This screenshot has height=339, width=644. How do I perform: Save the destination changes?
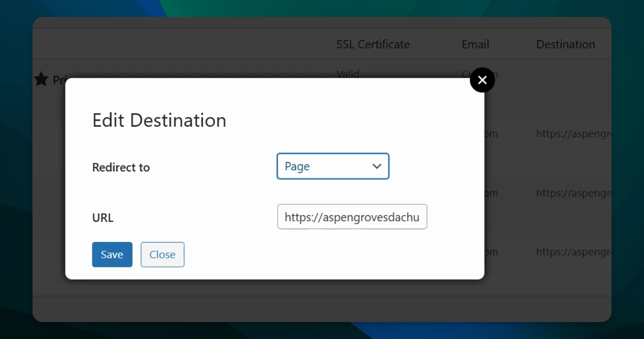(x=112, y=255)
